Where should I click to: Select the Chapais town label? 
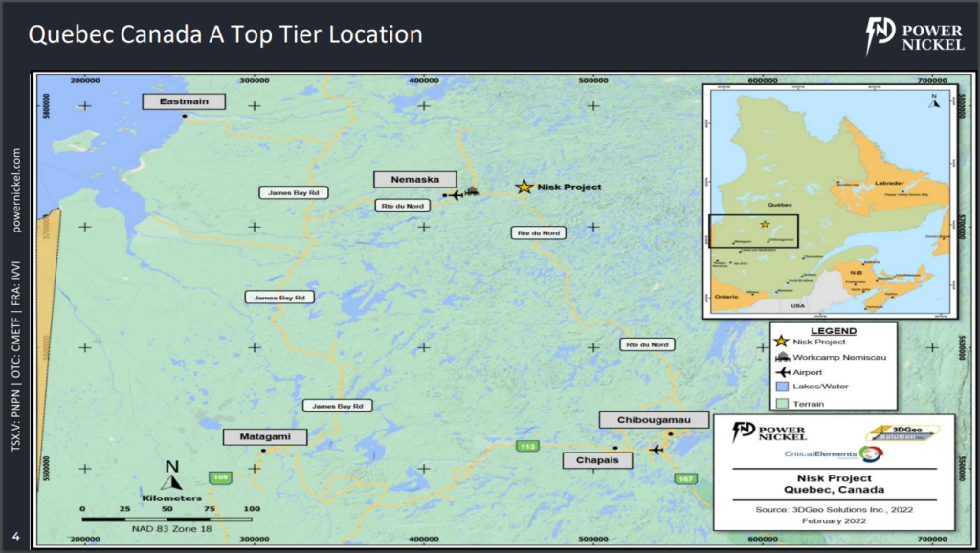tap(597, 460)
